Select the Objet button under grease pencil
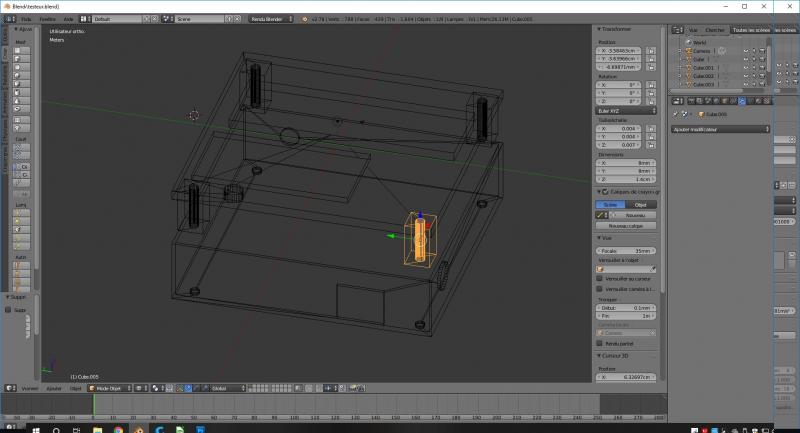This screenshot has height=433, width=800. 642,204
